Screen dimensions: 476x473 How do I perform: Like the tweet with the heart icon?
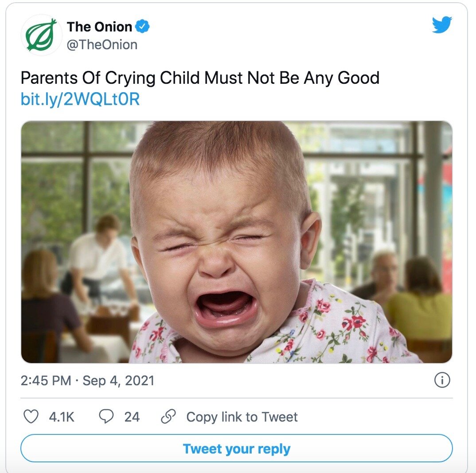(x=31, y=416)
